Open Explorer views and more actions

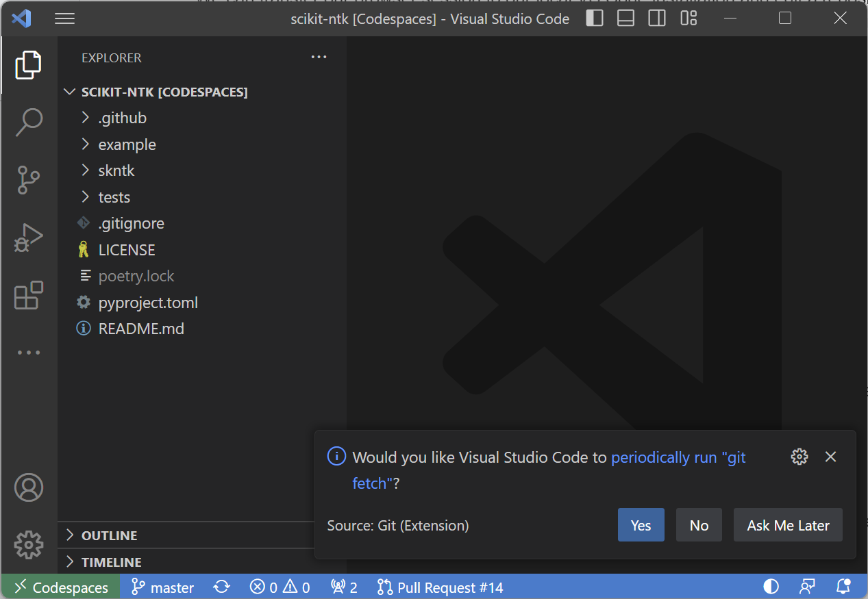point(319,58)
